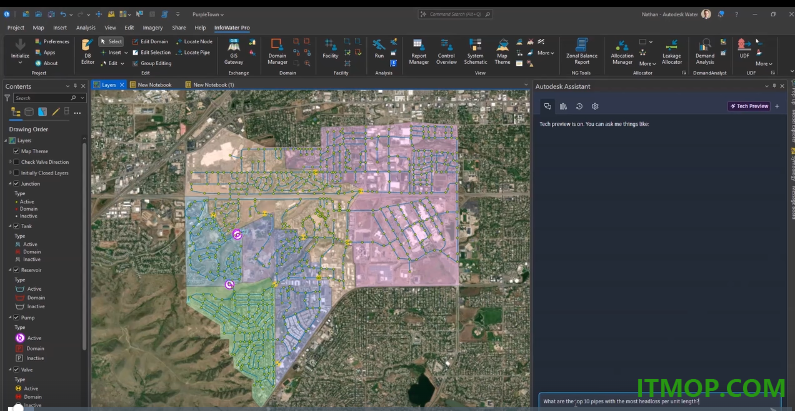This screenshot has width=795, height=411.
Task: Activate the Select tool
Action: click(x=111, y=42)
